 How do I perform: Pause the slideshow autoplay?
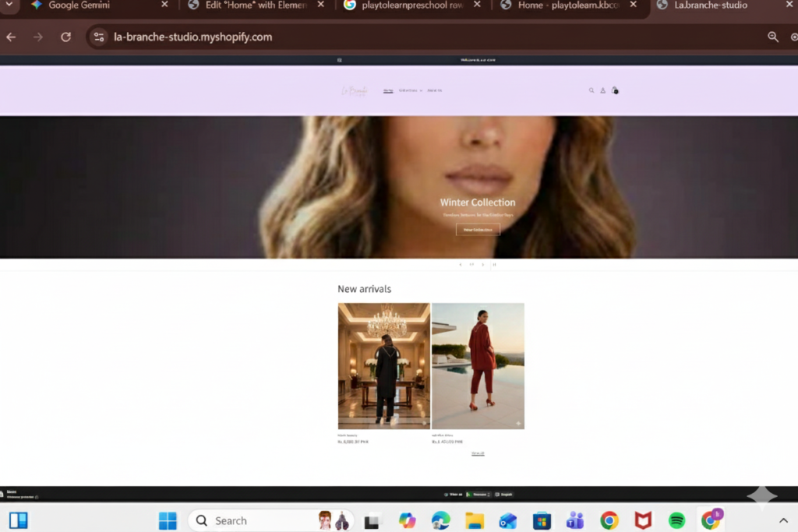494,265
